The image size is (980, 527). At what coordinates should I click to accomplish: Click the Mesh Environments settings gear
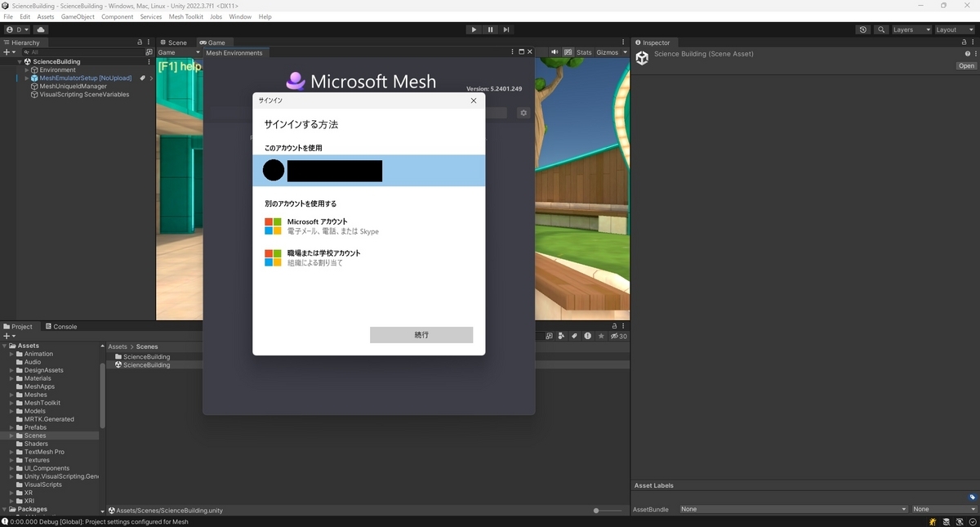point(523,114)
